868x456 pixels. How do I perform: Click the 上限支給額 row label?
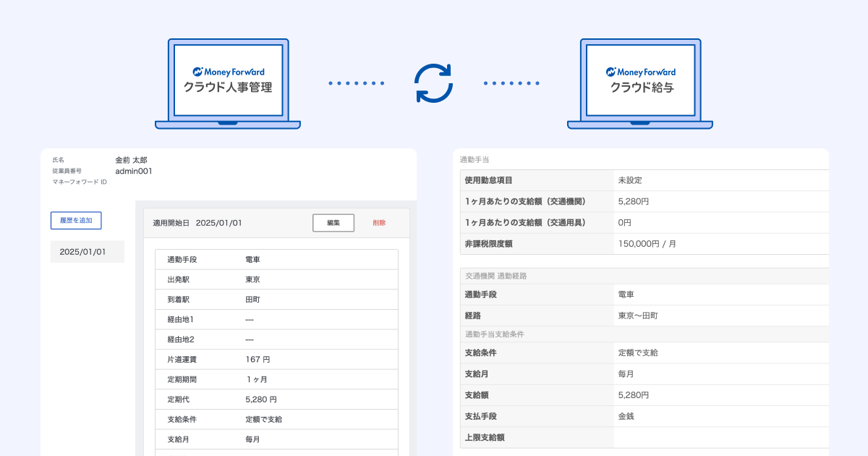[485, 437]
